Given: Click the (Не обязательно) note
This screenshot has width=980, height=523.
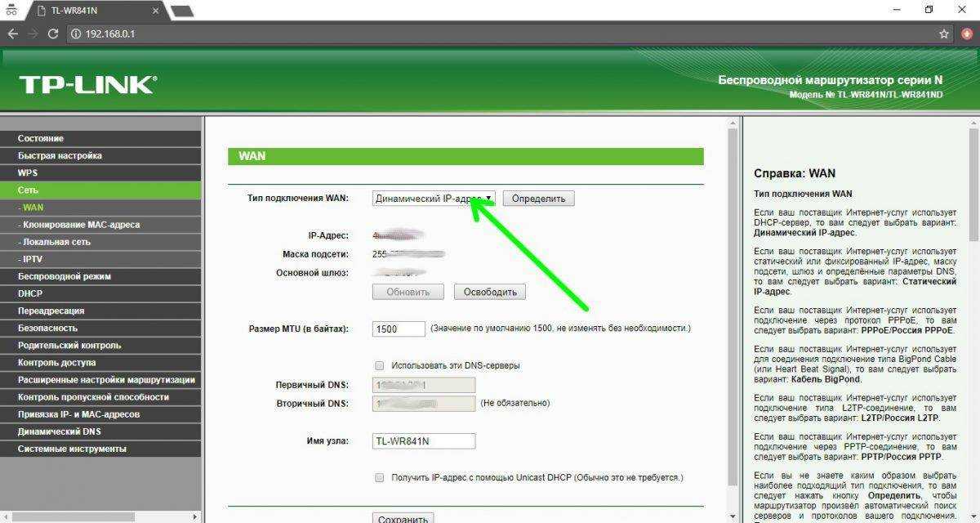Looking at the screenshot, I should coord(514,403).
